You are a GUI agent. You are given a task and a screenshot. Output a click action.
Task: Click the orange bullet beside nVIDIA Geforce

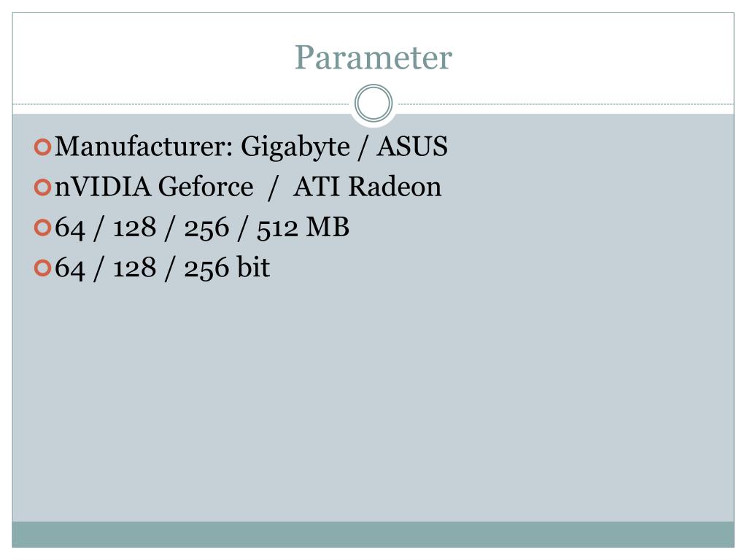[x=42, y=187]
